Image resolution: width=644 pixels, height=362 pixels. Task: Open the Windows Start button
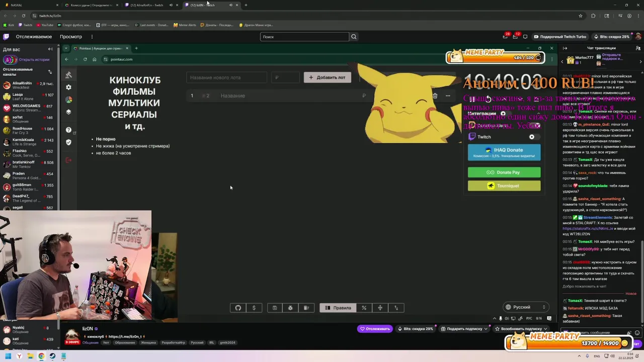tap(8, 356)
